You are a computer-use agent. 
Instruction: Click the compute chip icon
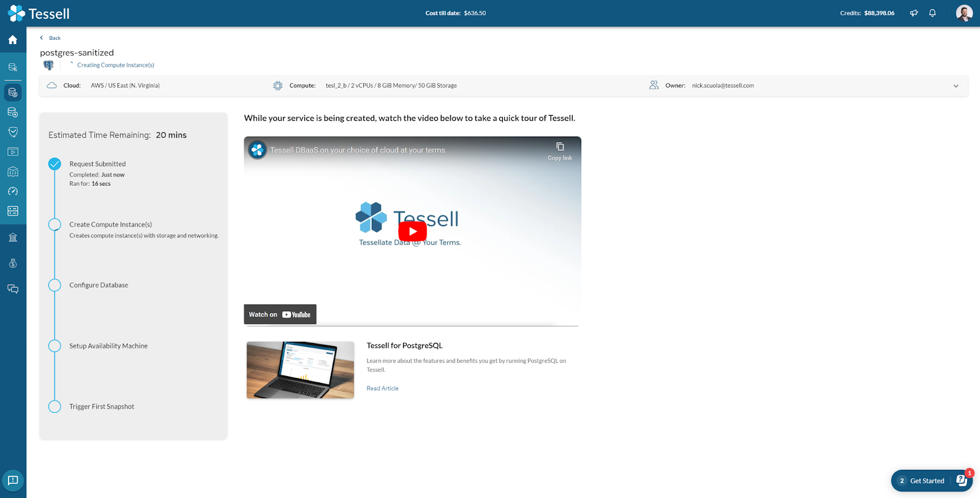coord(277,86)
